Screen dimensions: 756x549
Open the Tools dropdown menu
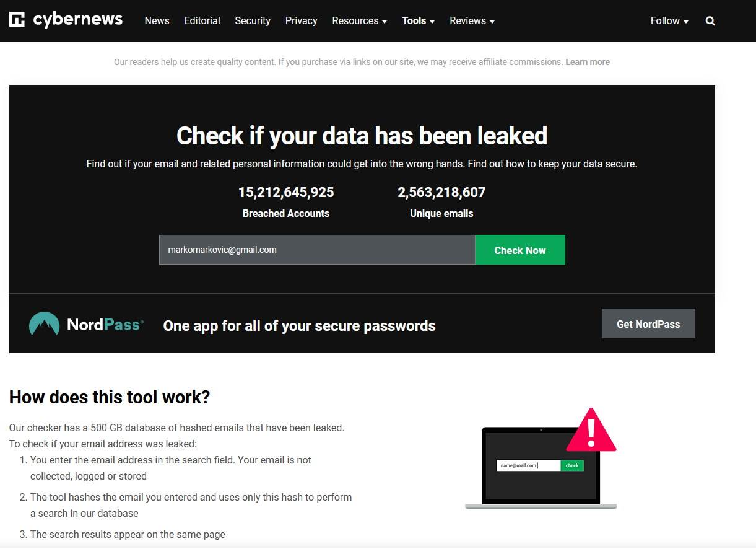tap(418, 20)
